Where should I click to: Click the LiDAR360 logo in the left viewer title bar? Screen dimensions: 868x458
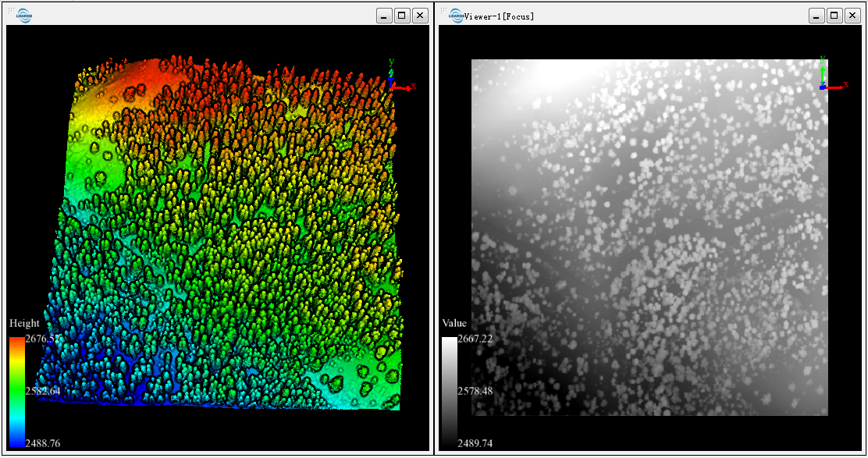pos(23,15)
